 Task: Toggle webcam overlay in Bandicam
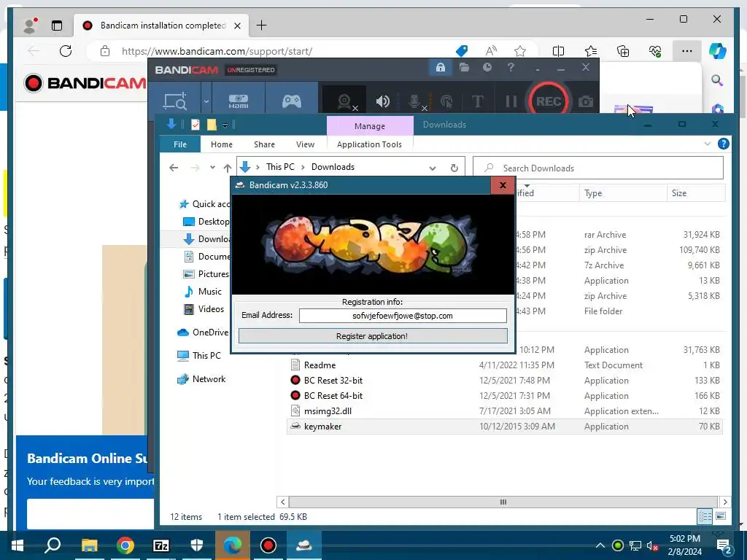[x=345, y=101]
